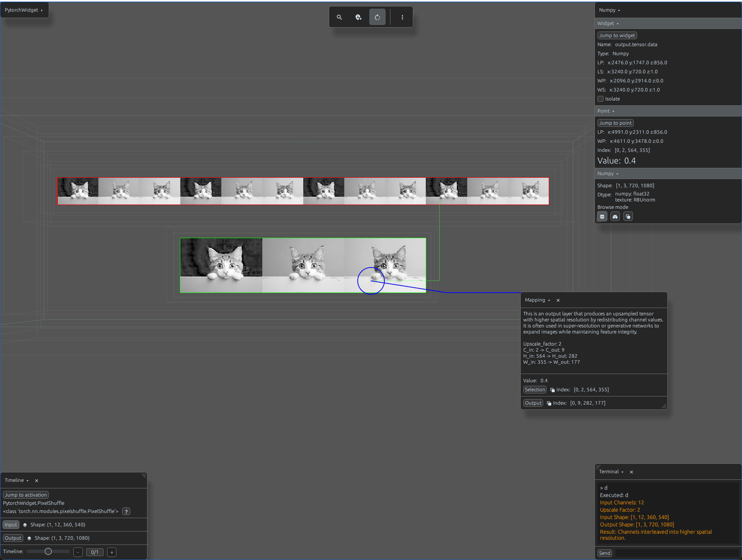742x560 pixels.
Task: Open the Mapping panel dropdown
Action: 538,300
